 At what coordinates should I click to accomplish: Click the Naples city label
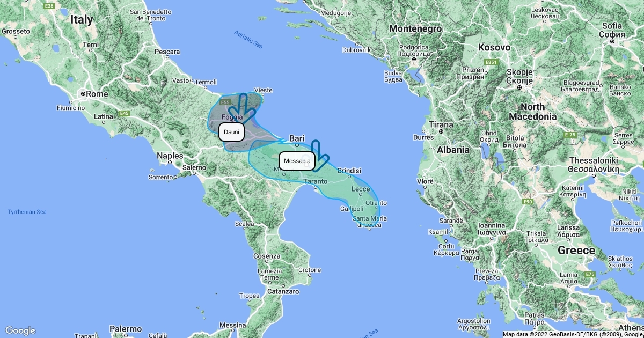point(171,156)
